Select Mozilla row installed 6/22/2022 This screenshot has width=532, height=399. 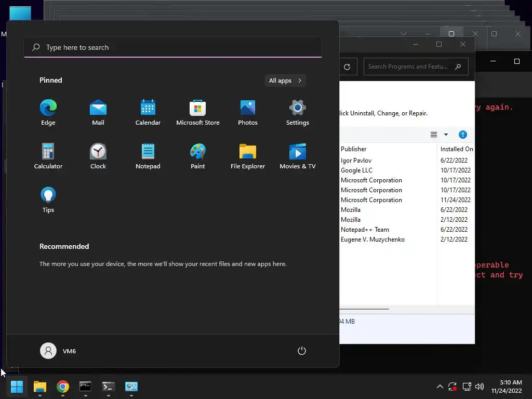(407, 210)
